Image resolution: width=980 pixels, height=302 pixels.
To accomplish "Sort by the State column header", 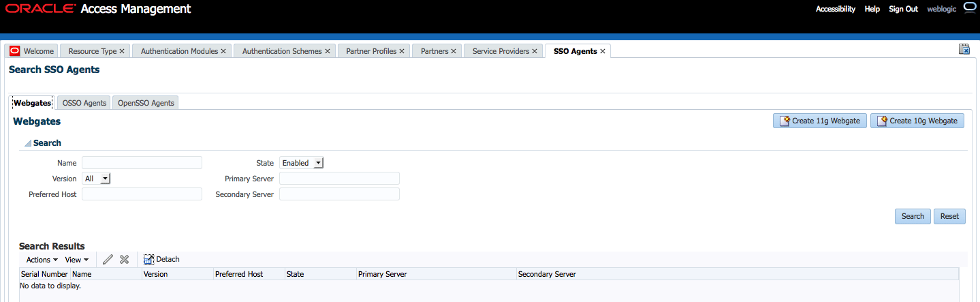I will click(321, 274).
